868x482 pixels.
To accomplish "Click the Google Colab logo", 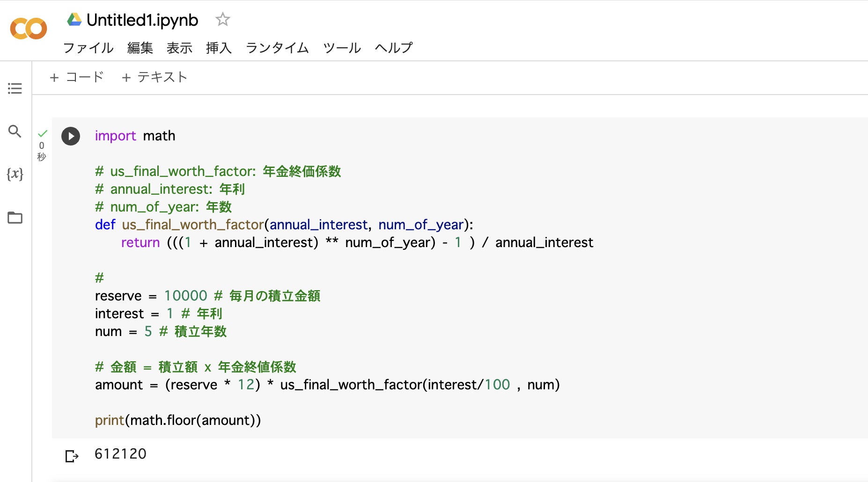I will click(28, 28).
